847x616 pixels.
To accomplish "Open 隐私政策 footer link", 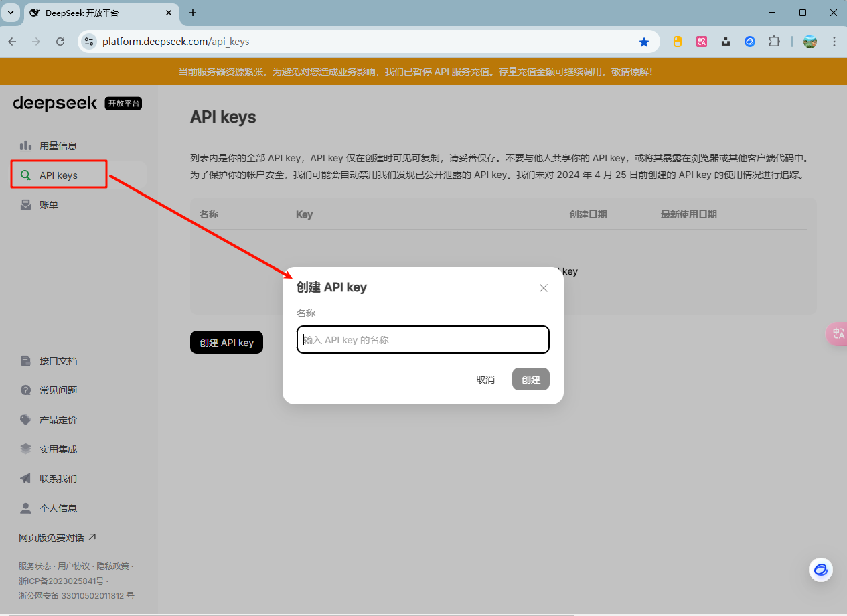I will point(113,566).
